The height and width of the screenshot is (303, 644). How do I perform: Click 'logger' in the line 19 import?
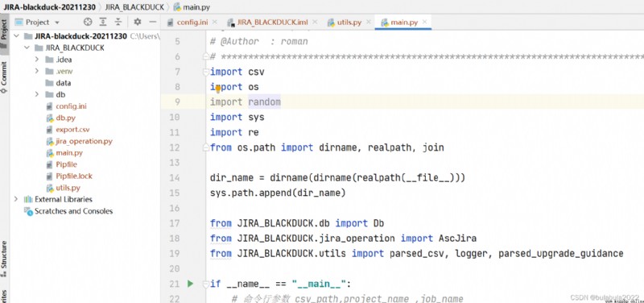[471, 253]
